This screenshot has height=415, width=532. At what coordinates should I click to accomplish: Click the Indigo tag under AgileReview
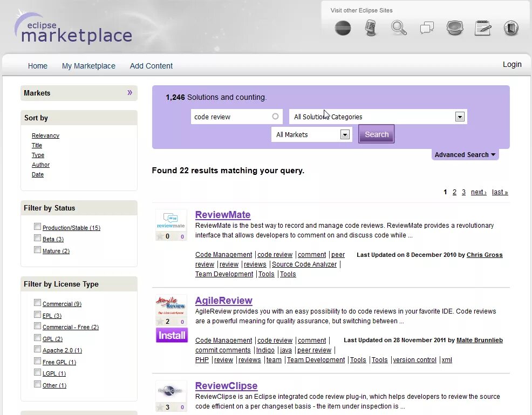point(265,350)
